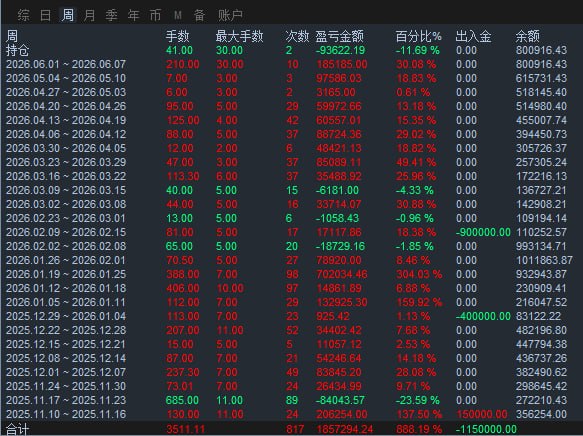The image size is (583, 436).
Task: Click the 1011863.87 balance value
Action: [544, 260]
